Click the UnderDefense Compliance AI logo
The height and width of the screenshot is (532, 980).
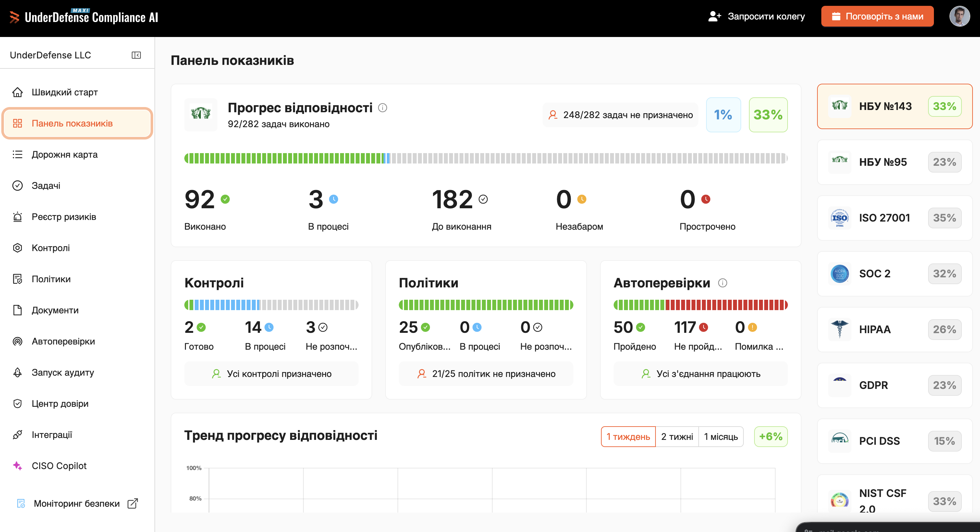[84, 17]
